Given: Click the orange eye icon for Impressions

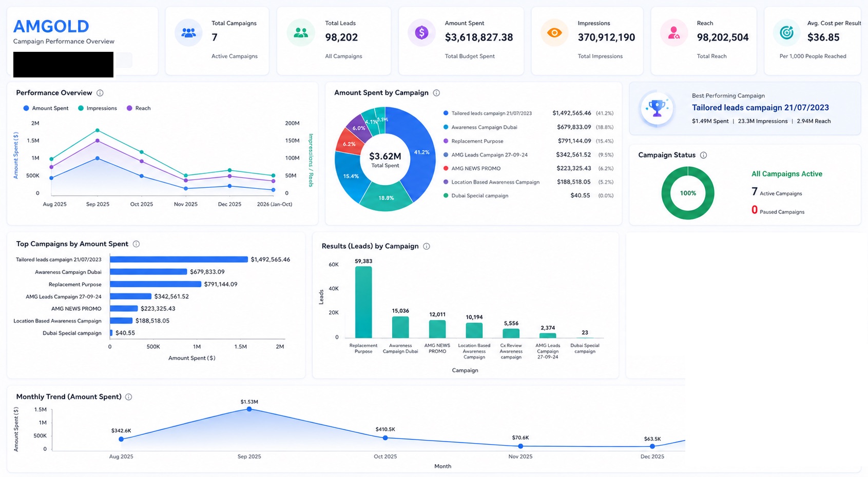Looking at the screenshot, I should [x=554, y=33].
